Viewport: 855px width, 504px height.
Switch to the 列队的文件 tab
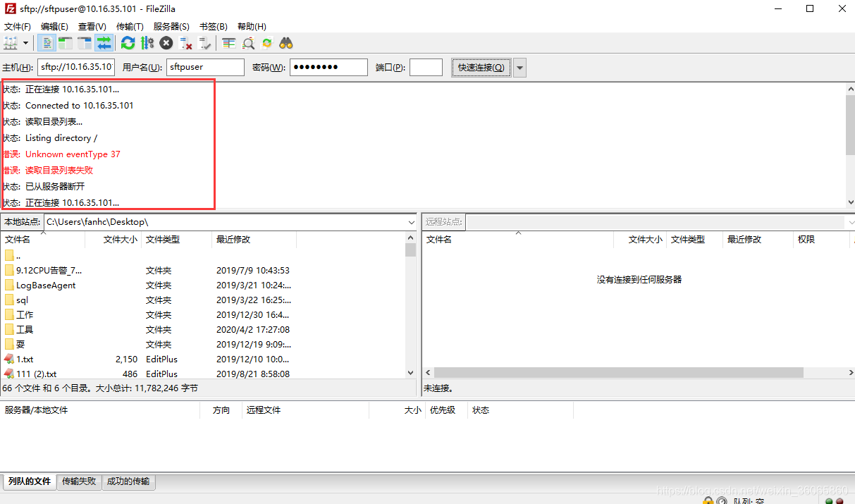click(30, 481)
